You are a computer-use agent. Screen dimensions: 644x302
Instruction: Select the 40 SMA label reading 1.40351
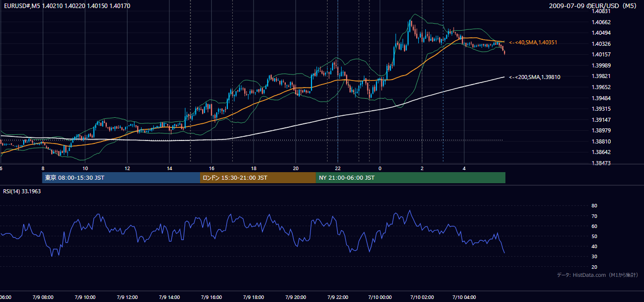pyautogui.click(x=533, y=43)
